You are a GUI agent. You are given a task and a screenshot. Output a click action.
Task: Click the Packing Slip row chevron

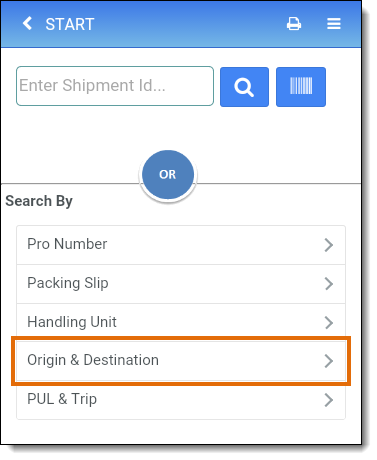[329, 284]
